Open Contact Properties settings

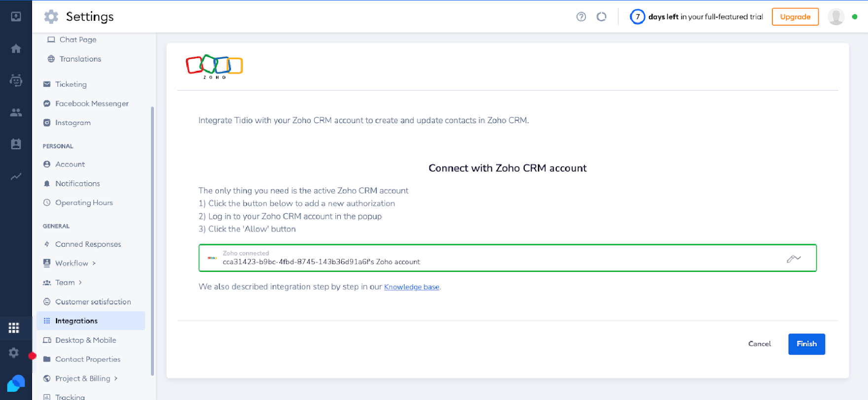point(88,359)
